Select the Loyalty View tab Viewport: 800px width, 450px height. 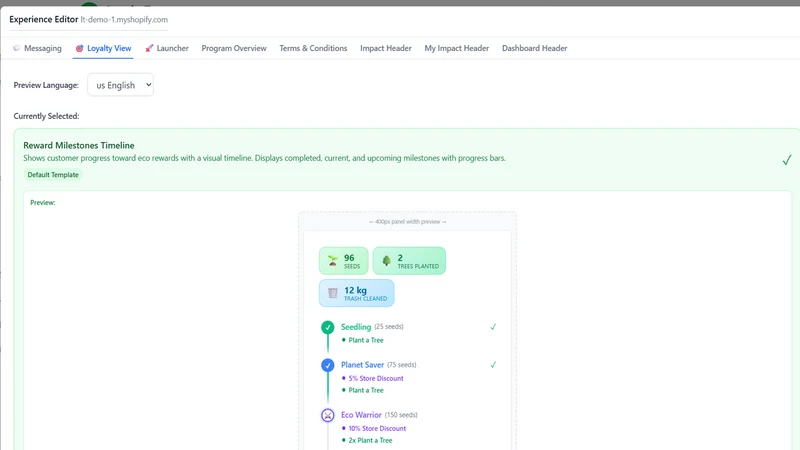(x=103, y=48)
